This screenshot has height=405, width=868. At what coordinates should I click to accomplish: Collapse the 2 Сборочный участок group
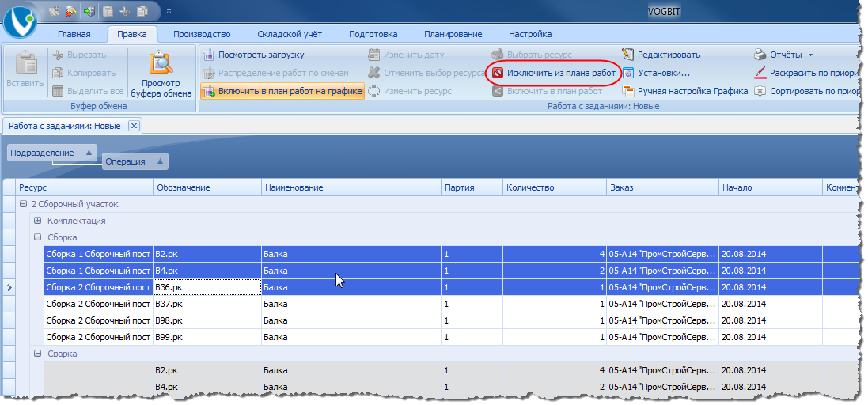click(x=23, y=204)
